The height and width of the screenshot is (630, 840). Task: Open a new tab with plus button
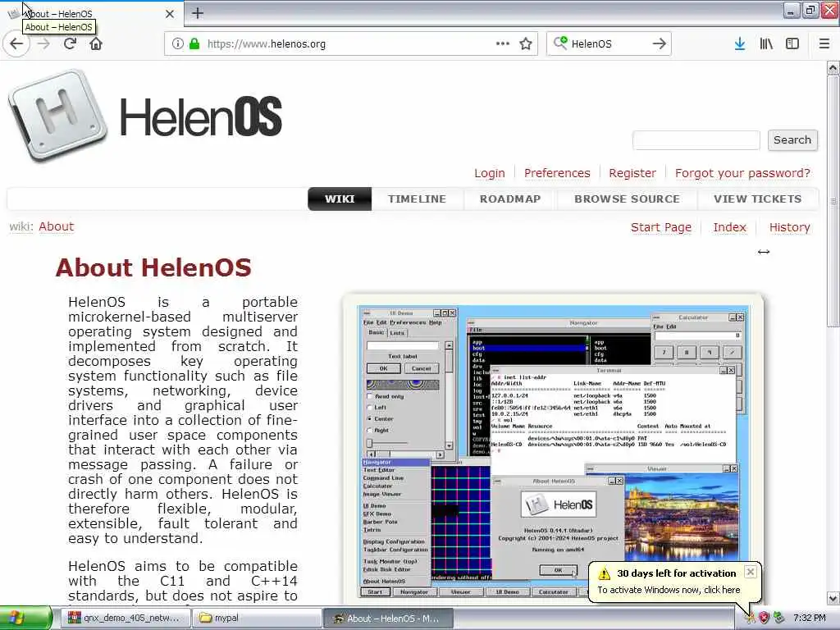point(198,13)
